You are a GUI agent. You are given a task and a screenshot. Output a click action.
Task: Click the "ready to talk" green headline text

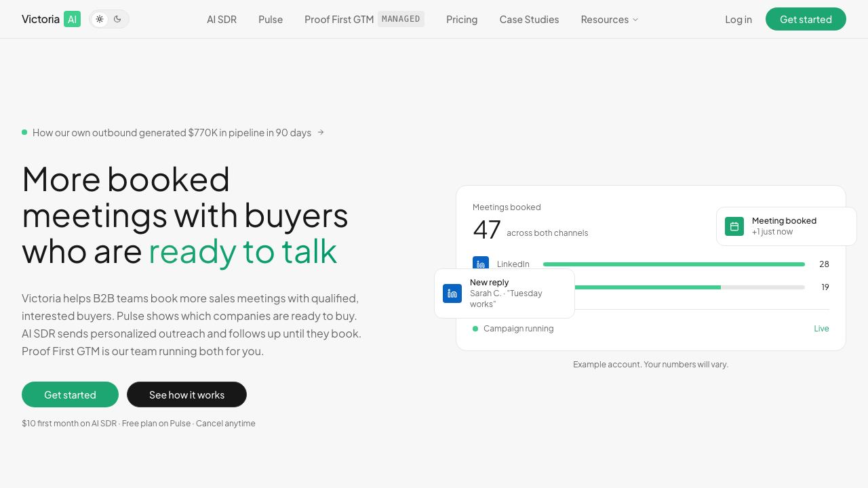243,251
